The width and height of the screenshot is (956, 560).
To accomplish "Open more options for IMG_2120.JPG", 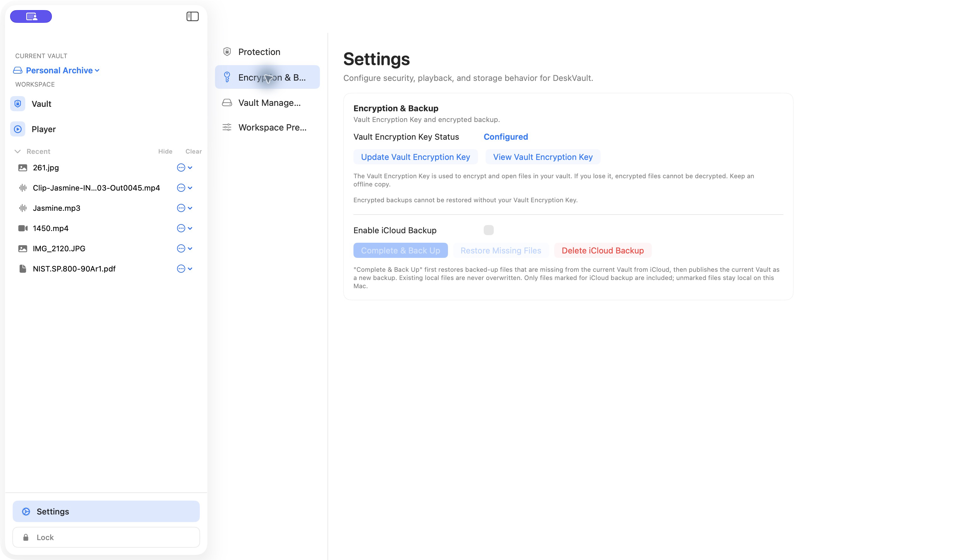I will 181,248.
